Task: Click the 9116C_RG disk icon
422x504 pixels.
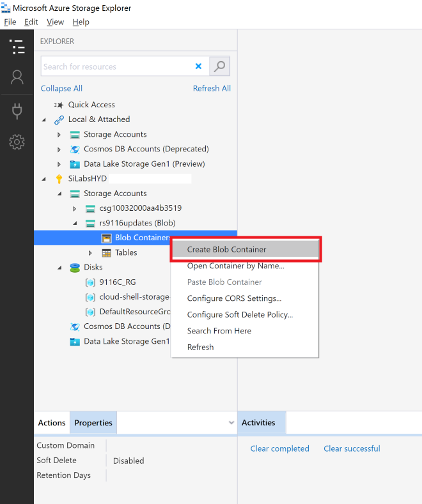Action: click(90, 282)
